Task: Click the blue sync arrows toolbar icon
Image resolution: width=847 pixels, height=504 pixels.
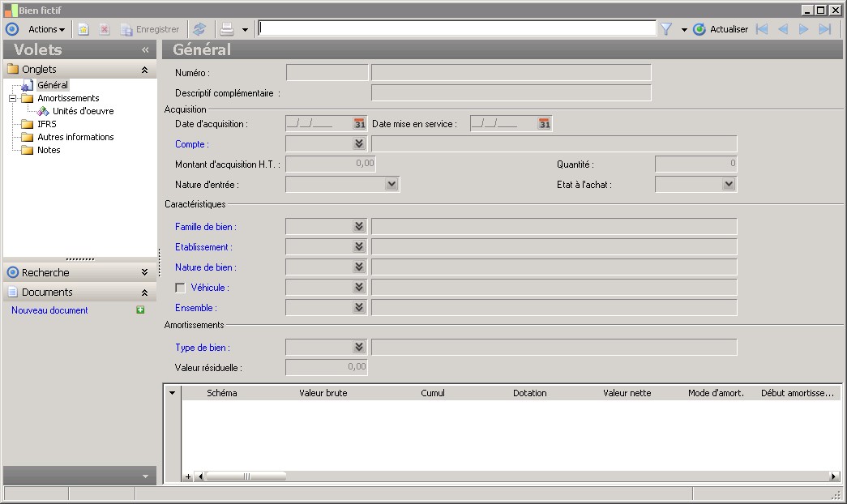Action: [x=199, y=29]
